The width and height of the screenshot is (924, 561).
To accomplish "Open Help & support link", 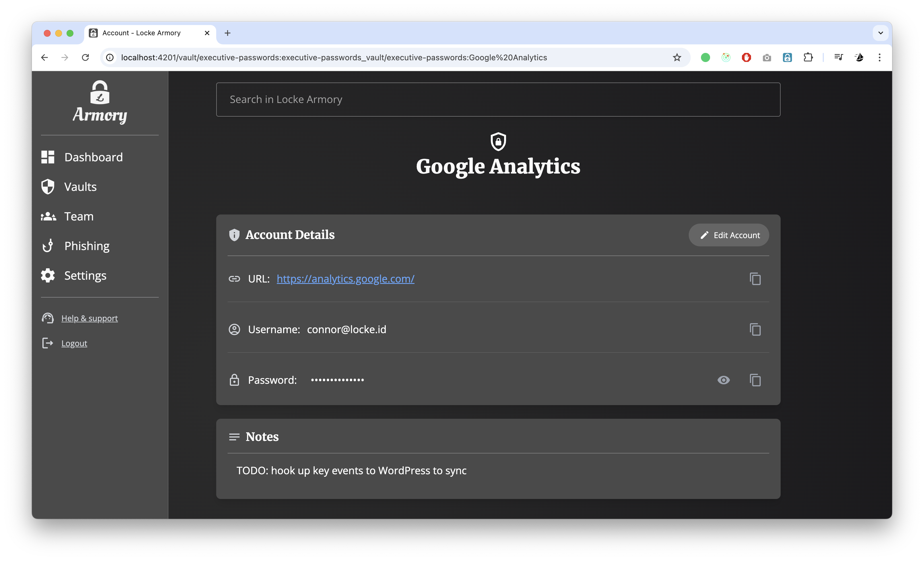I will (90, 318).
